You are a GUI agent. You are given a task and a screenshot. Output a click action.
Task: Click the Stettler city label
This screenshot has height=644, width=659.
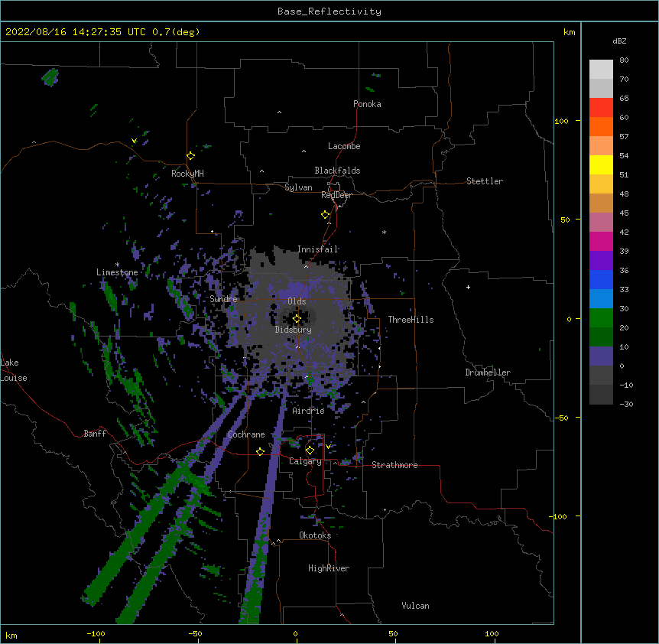click(x=485, y=181)
